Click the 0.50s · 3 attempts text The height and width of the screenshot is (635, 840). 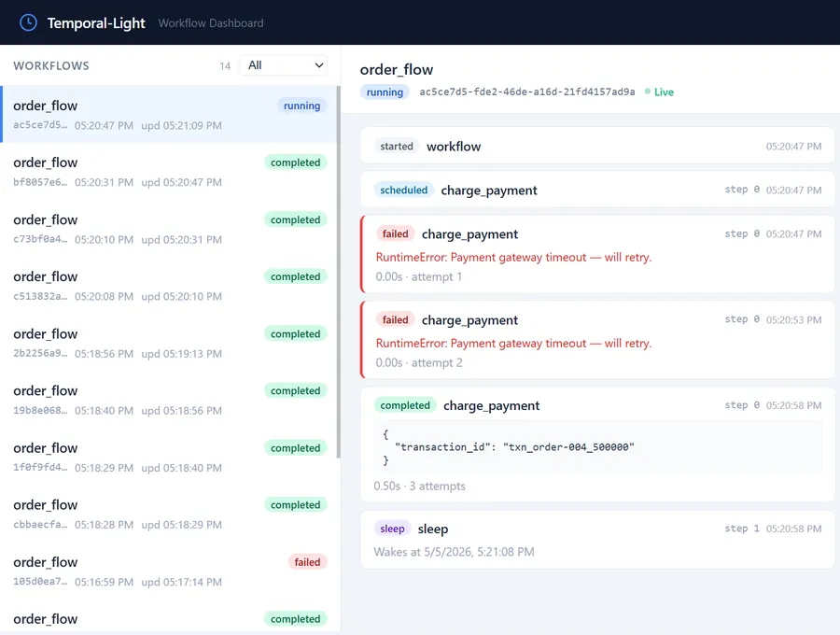click(419, 486)
